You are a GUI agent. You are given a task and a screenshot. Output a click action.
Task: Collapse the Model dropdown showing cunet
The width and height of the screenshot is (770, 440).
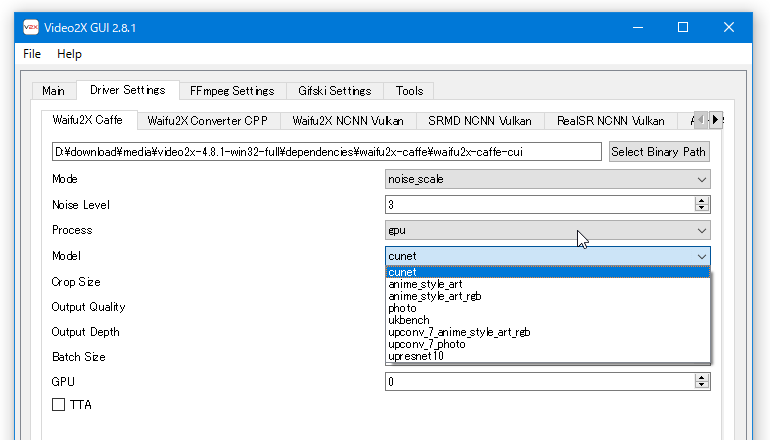(x=548, y=256)
